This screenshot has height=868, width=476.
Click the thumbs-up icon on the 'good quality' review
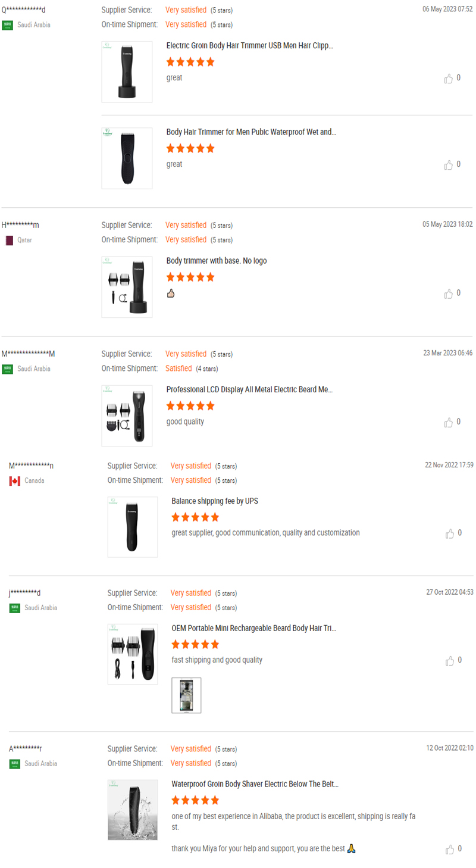click(x=449, y=422)
